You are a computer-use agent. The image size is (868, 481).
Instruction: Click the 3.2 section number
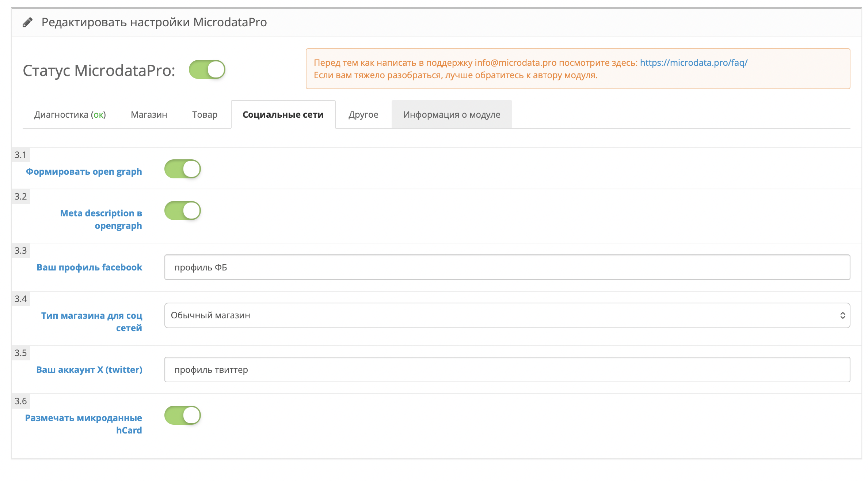[20, 196]
